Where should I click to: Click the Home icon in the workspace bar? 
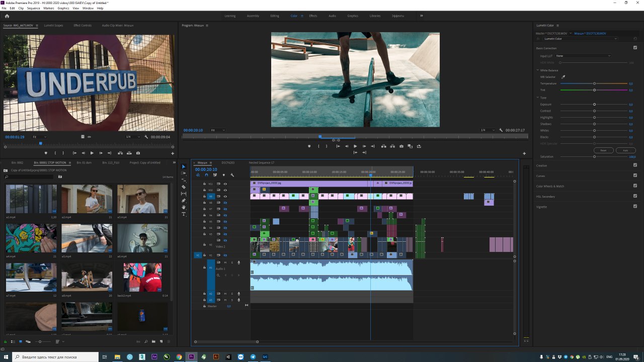point(7,16)
